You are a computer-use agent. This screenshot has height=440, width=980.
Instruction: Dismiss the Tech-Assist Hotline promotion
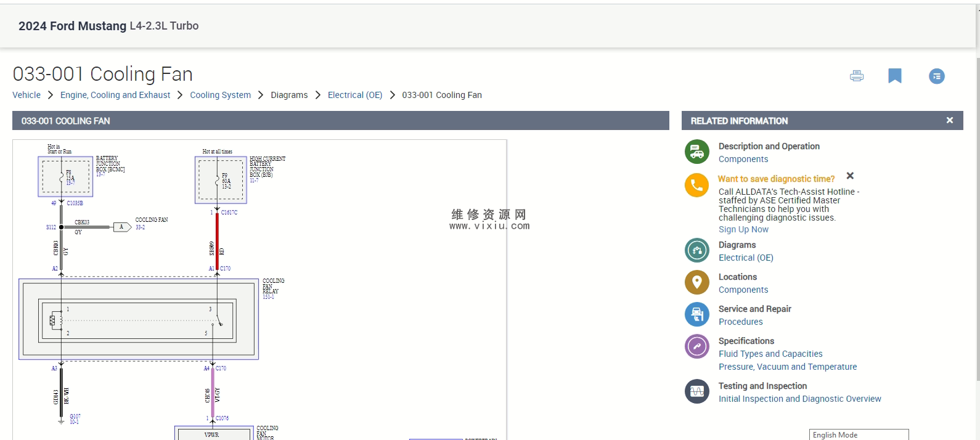850,176
